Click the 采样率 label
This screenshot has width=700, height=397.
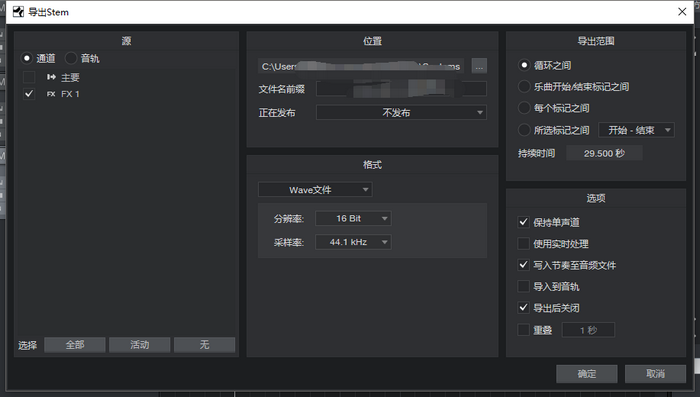pyautogui.click(x=289, y=242)
